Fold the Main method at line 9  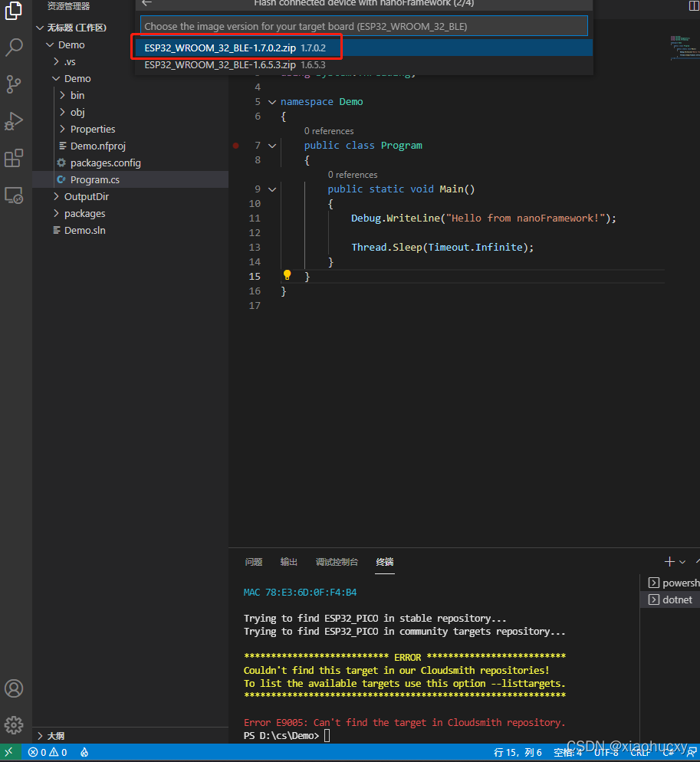272,189
